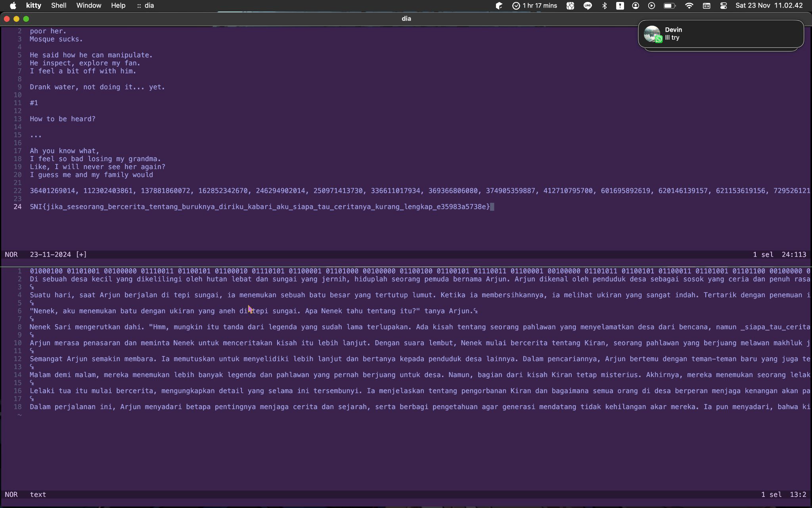Click the date and time clock
812x508 pixels.
coord(769,6)
